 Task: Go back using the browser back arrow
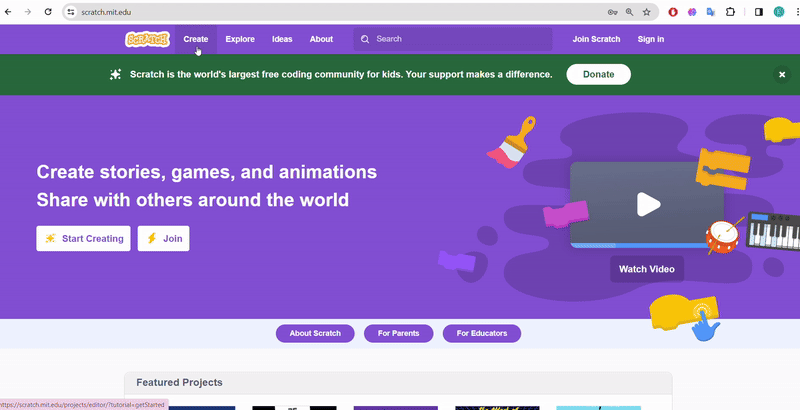pyautogui.click(x=9, y=12)
